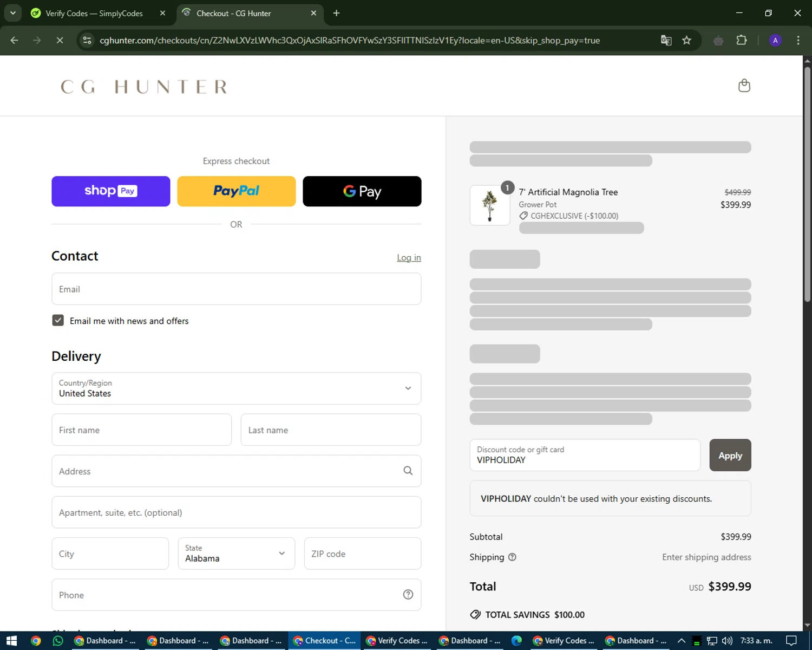The width and height of the screenshot is (812, 650).
Task: Click the "TOTAL SAVINGS $100.00" text
Action: 535,615
